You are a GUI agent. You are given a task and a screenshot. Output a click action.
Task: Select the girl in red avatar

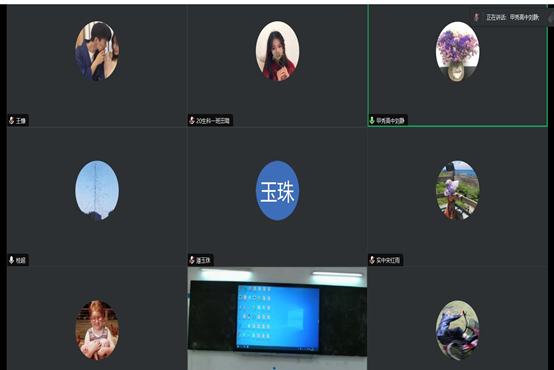pyautogui.click(x=277, y=51)
